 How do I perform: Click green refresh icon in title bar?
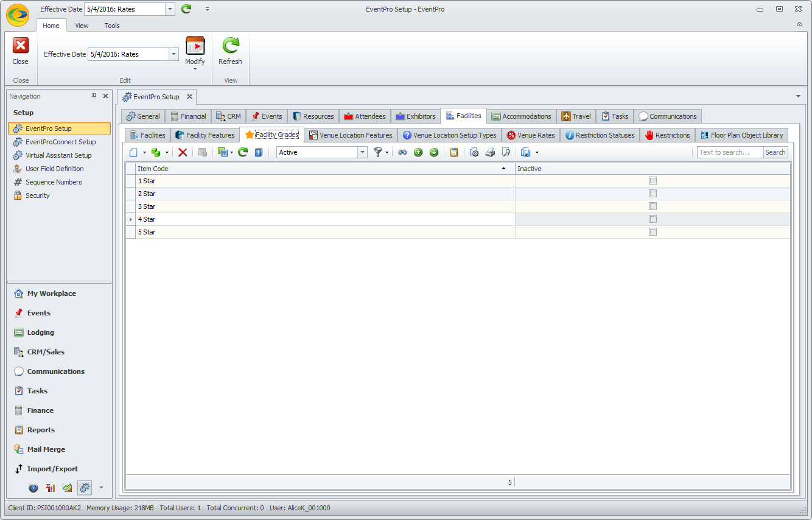click(186, 9)
